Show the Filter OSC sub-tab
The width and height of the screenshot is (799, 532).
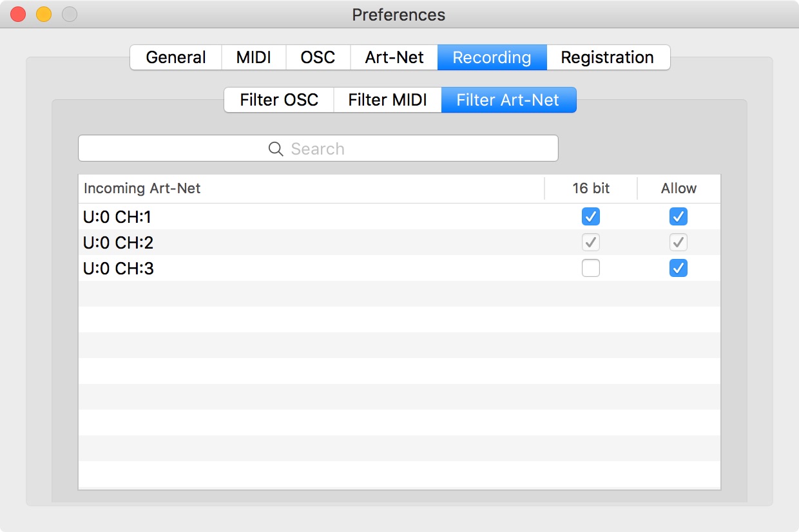pos(279,100)
